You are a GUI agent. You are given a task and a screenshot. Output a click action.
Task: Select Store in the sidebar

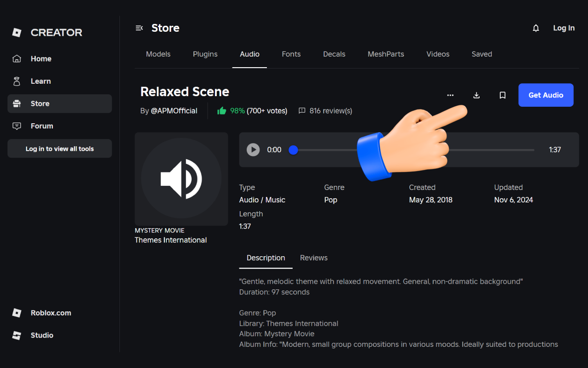pos(60,103)
